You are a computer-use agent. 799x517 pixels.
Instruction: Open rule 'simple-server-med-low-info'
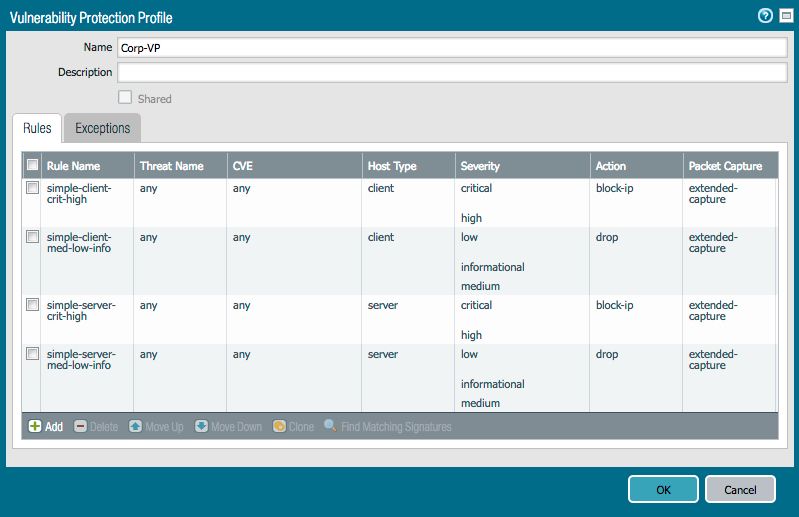81,360
